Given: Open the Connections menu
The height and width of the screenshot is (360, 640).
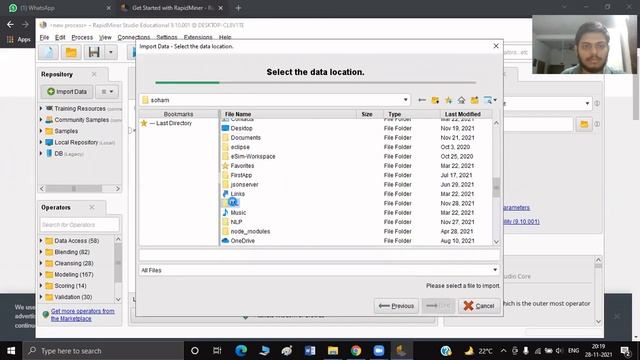Looking at the screenshot, I should click(133, 37).
